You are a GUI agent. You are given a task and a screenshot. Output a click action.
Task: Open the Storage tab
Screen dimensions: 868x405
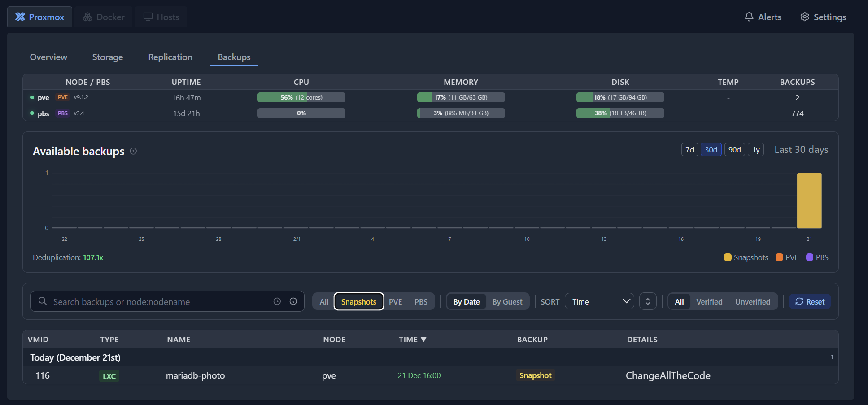pos(108,57)
